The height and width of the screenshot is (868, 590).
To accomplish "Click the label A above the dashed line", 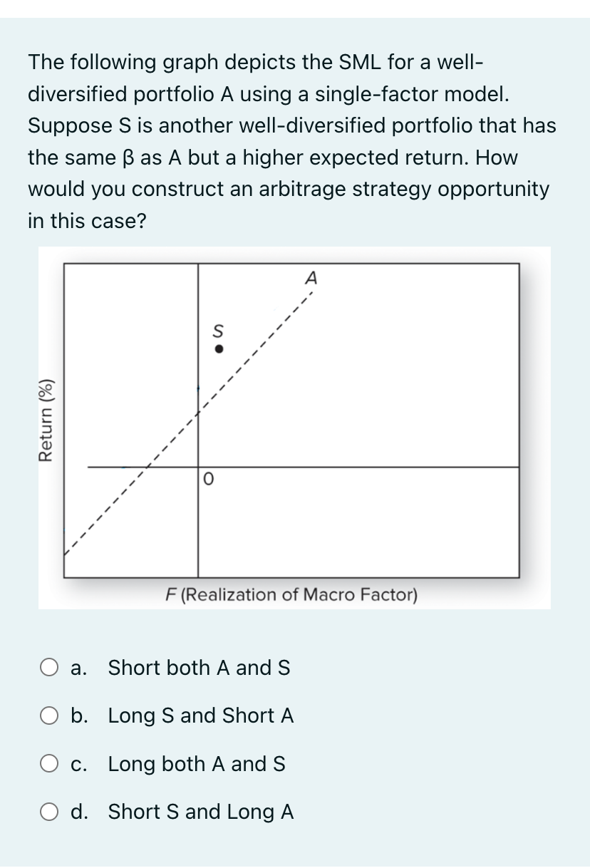I will tap(311, 280).
